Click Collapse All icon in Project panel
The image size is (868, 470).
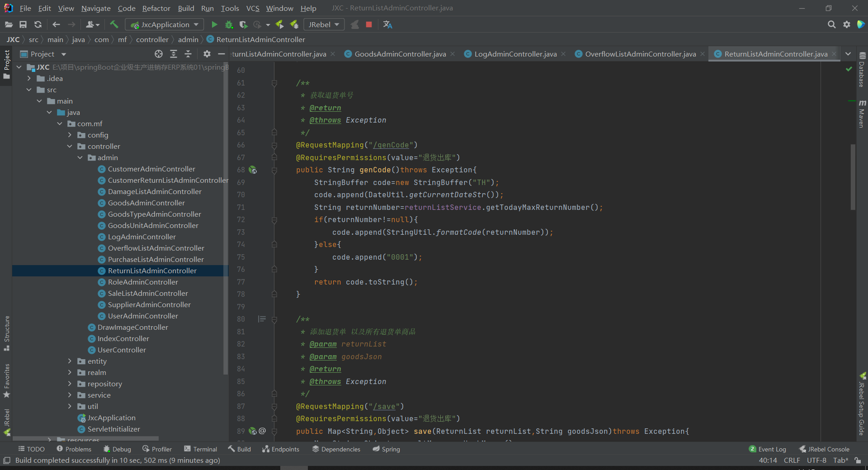[188, 54]
